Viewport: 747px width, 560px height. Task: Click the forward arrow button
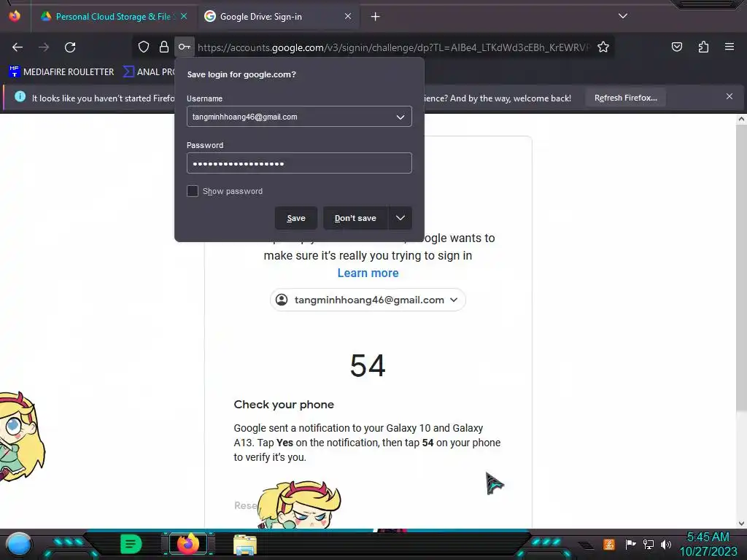44,47
